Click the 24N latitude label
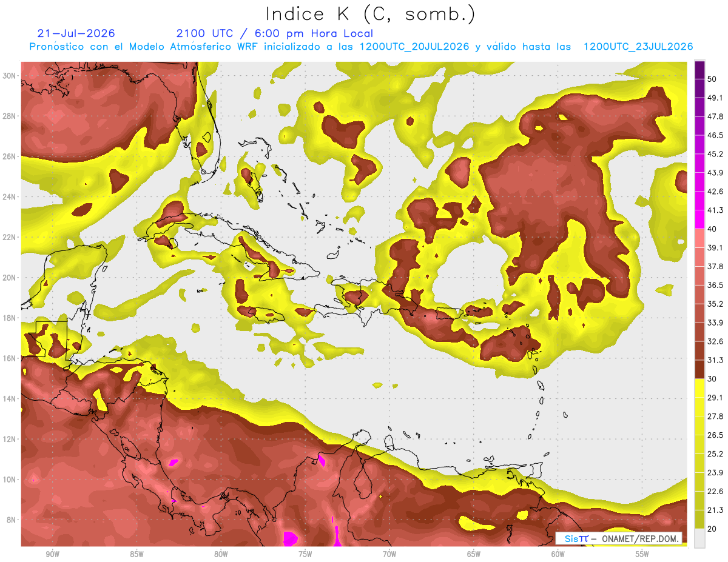This screenshot has width=728, height=562. click(x=9, y=197)
